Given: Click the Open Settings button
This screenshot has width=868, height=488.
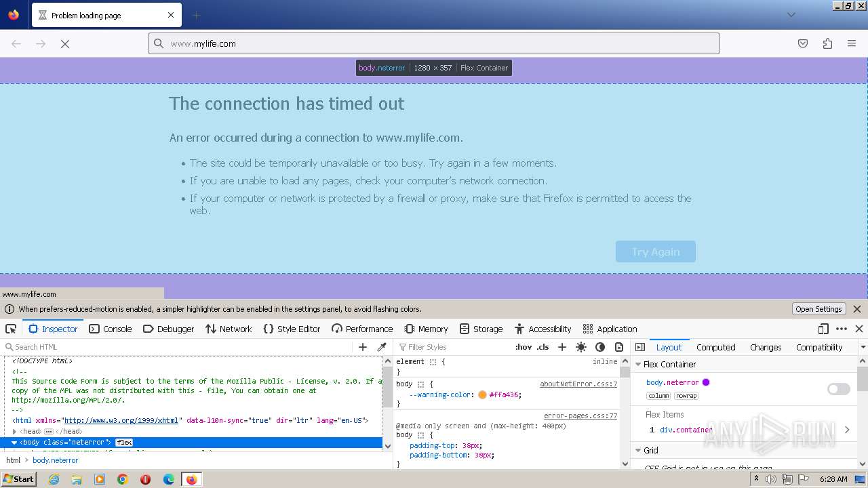Looking at the screenshot, I should tap(818, 309).
